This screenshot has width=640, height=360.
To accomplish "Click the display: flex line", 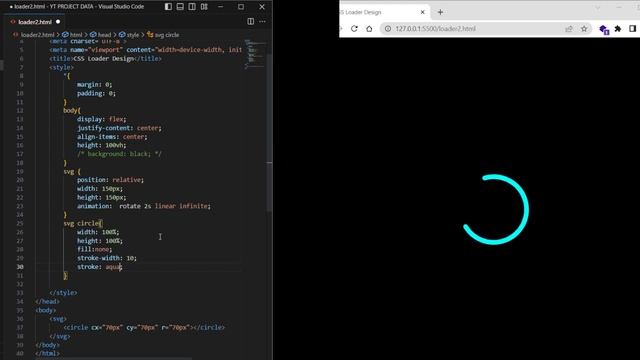I will click(102, 119).
